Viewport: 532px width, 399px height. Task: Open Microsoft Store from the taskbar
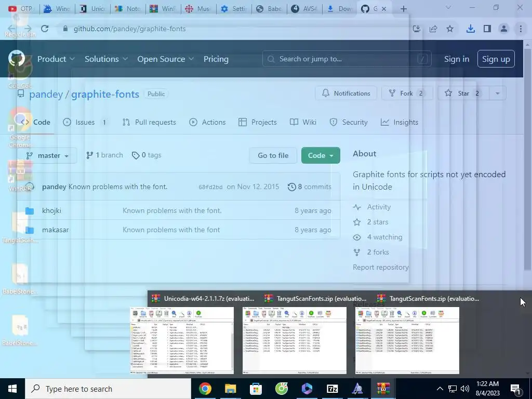point(256,389)
